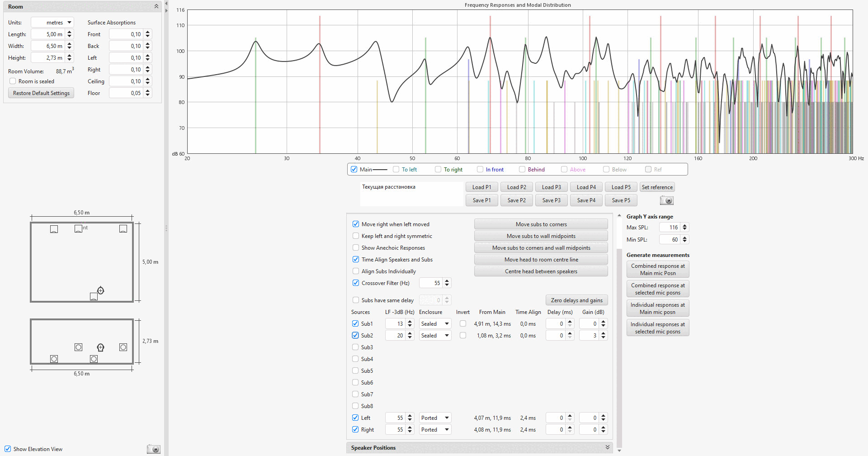Collapse the Room panel with double-chevron icon
This screenshot has width=868, height=456.
[156, 6]
